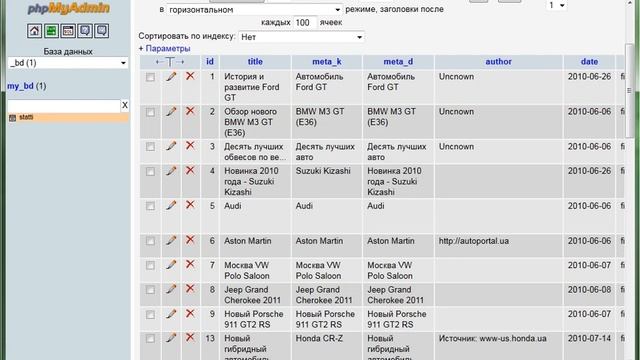Sort by the meta_d column header

(x=398, y=62)
